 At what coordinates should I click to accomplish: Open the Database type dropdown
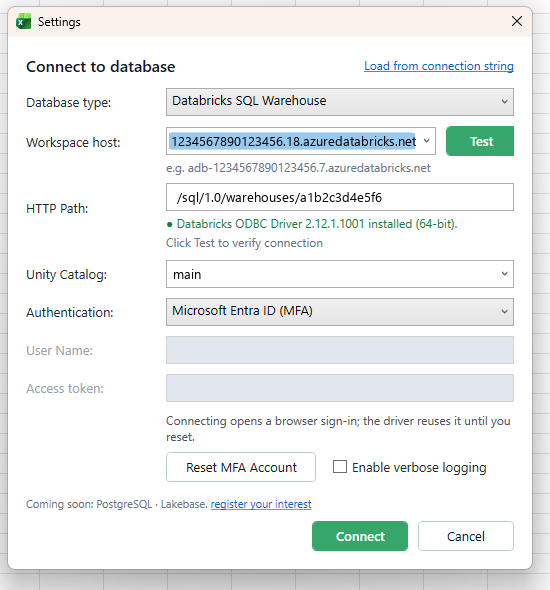pyautogui.click(x=340, y=102)
